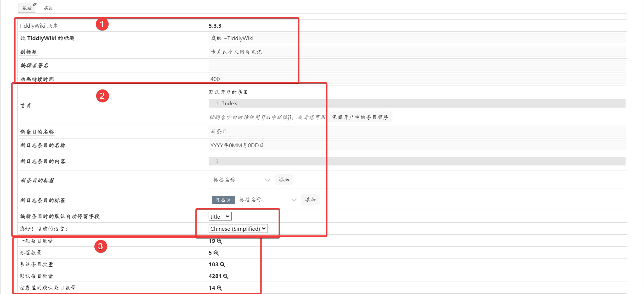Viewport: 644px width, 294px height.
Task: Click the 动画持续时间 label link
Action: (x=37, y=79)
